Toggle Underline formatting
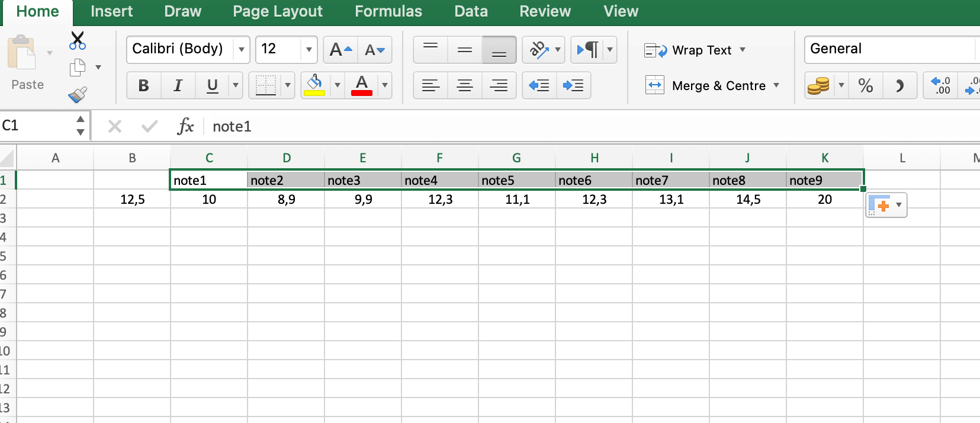980x423 pixels. 212,85
